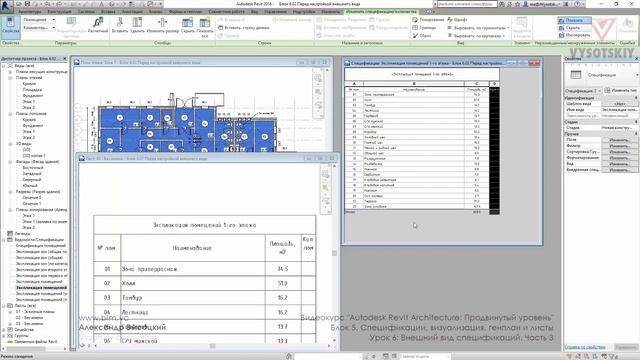This screenshot has width=640, height=360.
Task: Click Изменить button for Поля
Action: pyautogui.click(x=620, y=140)
